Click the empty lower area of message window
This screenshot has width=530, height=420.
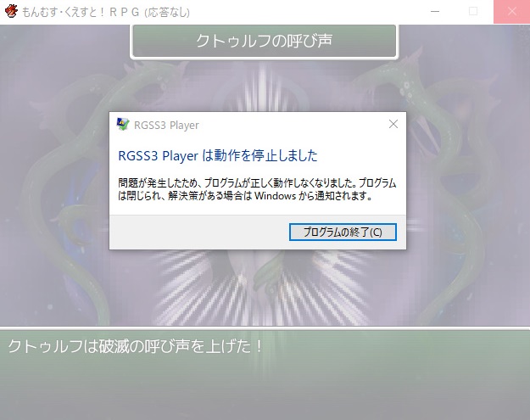265,389
